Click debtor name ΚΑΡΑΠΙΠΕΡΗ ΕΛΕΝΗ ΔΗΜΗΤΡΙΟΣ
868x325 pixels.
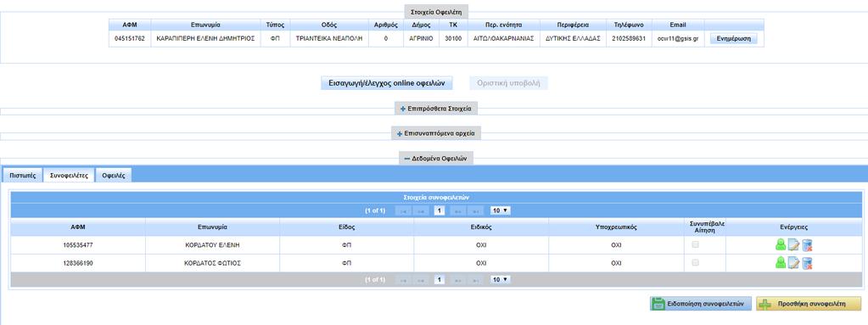point(205,39)
